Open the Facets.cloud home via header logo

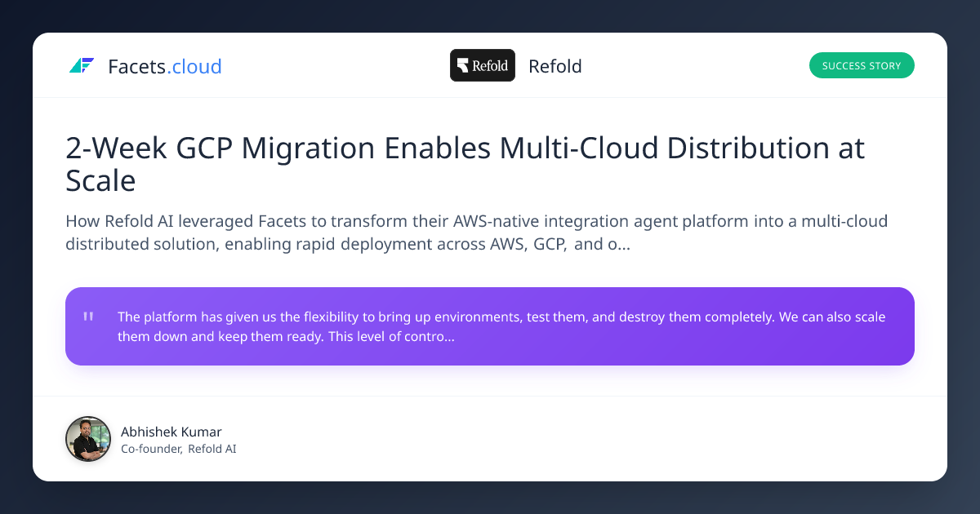click(x=145, y=66)
